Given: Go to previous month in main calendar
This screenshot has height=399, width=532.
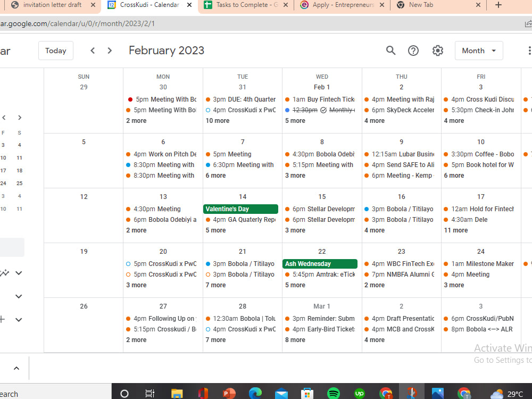Looking at the screenshot, I should point(93,51).
